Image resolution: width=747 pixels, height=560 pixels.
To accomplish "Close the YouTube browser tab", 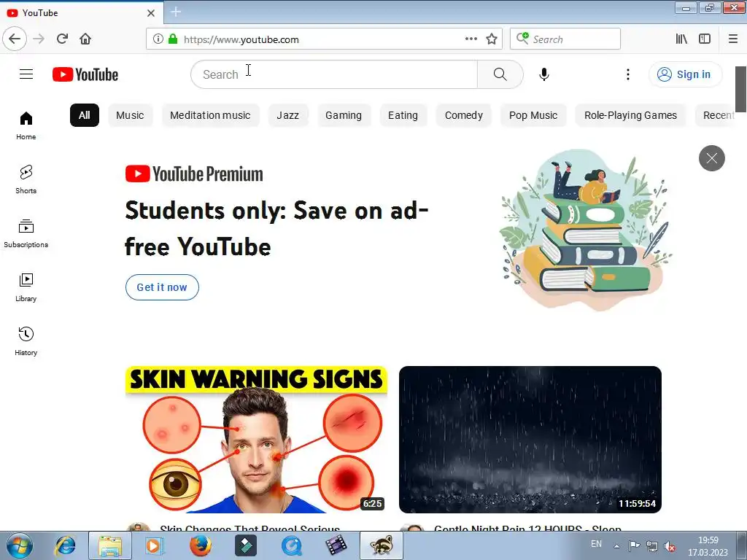I will tap(150, 13).
